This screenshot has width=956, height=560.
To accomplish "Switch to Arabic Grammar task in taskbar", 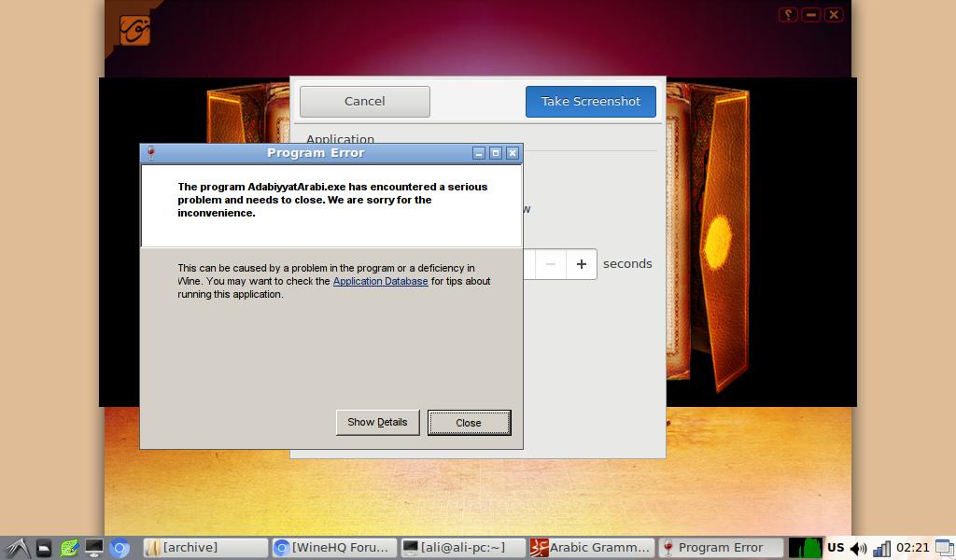I will 592,548.
